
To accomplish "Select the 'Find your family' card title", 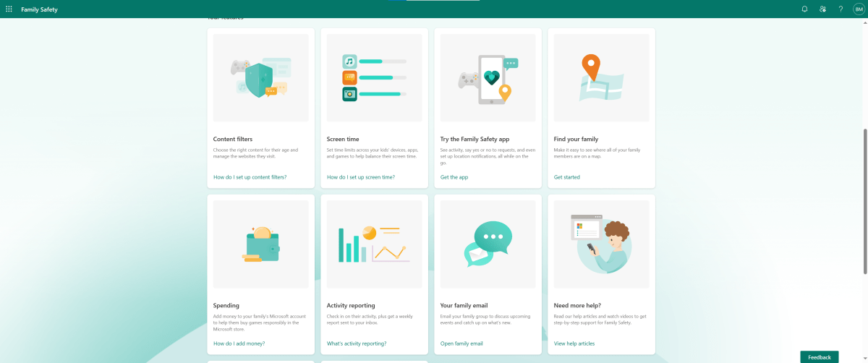I will tap(576, 139).
